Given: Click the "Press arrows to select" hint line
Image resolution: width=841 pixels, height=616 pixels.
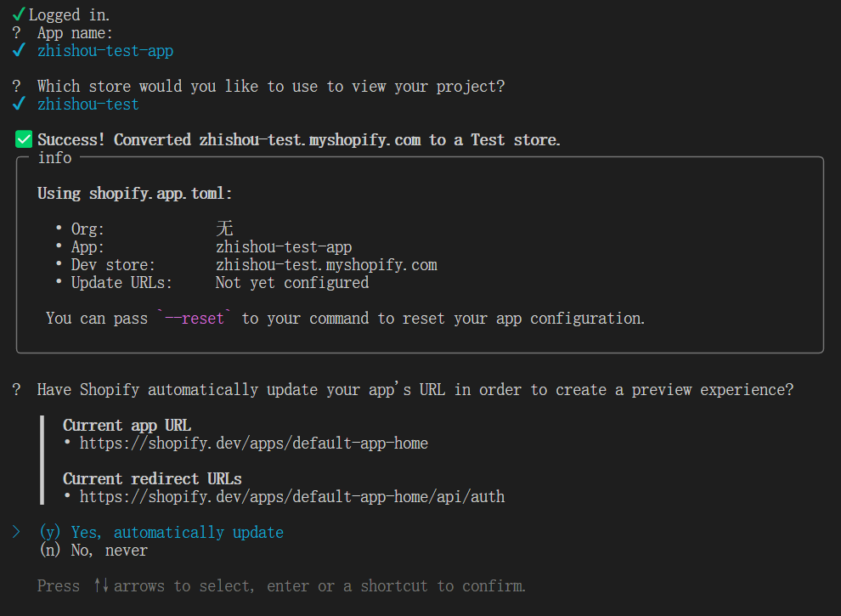Looking at the screenshot, I should (281, 586).
